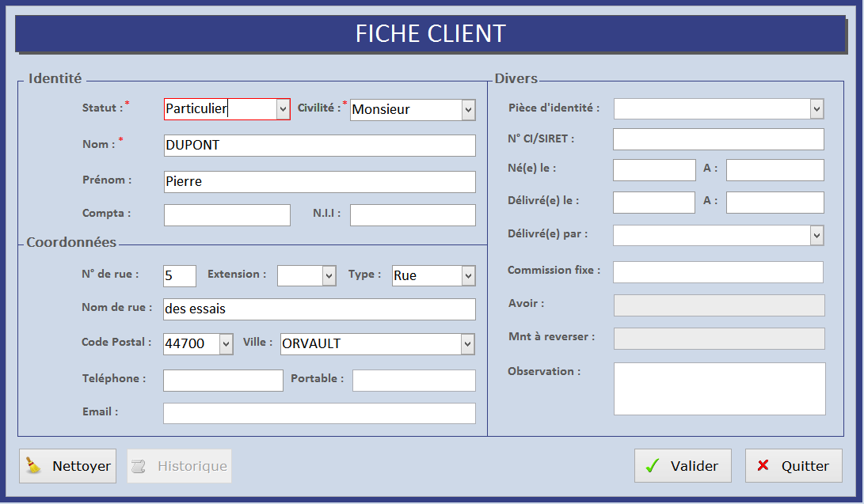Click the greyed Avoir field

[x=719, y=305]
